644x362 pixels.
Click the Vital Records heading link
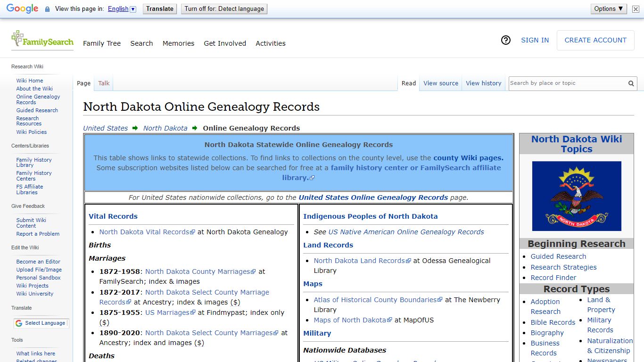[x=113, y=216]
